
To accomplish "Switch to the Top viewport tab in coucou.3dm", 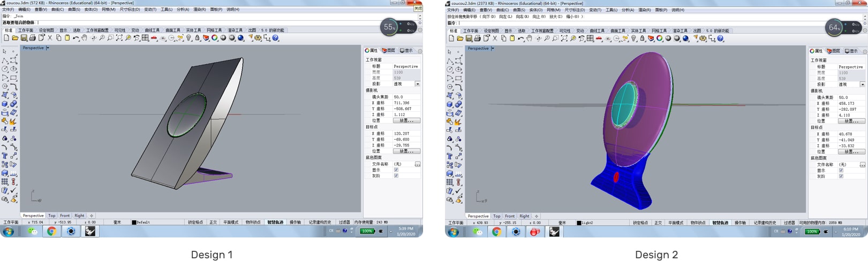I will pyautogui.click(x=51, y=216).
